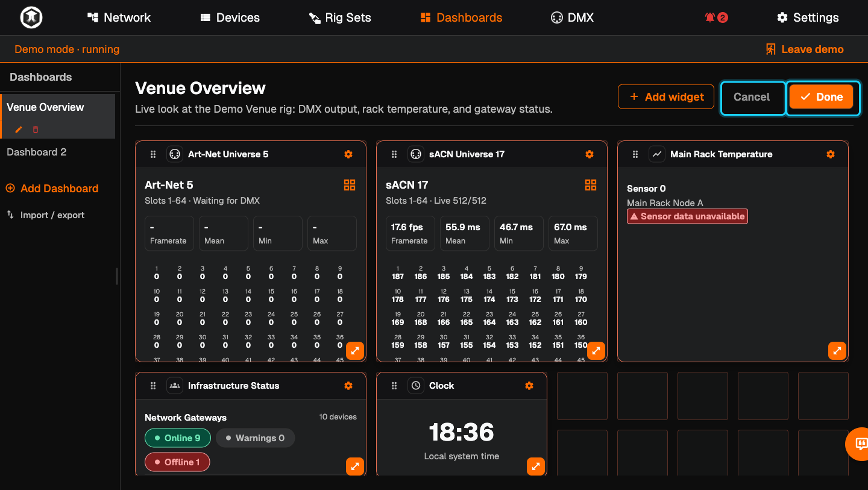Expand Art-Net Universe 5 widget with arrow icon
Viewport: 868px width, 490px height.
tap(355, 350)
